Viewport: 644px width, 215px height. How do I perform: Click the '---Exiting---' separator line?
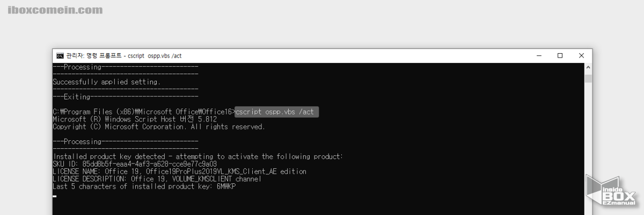coord(126,97)
